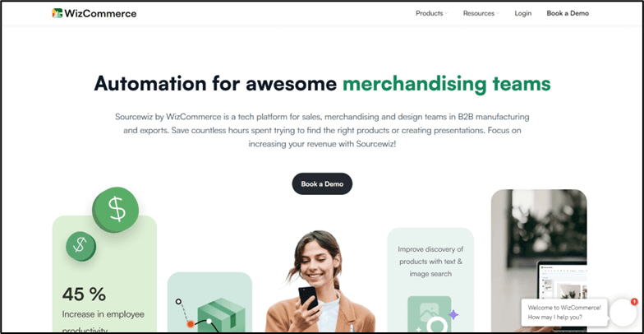
Task: Expand the Products dropdown chevron
Action: [x=447, y=13]
